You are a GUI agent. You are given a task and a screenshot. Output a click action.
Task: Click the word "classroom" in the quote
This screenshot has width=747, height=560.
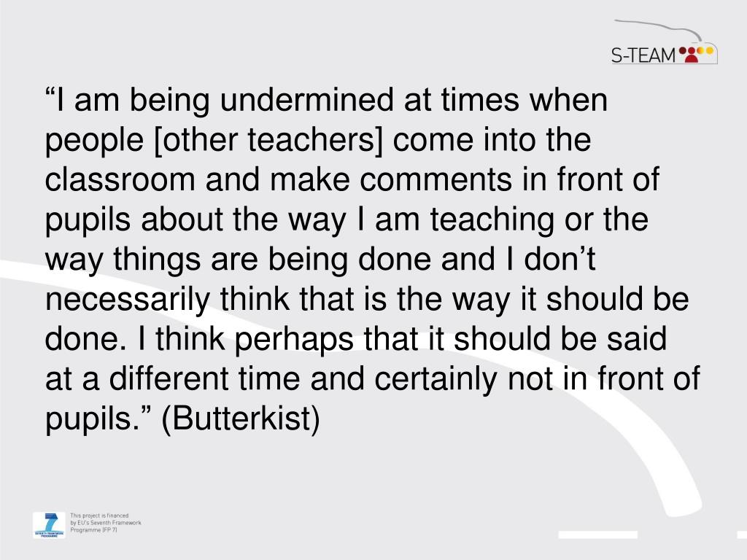point(120,179)
